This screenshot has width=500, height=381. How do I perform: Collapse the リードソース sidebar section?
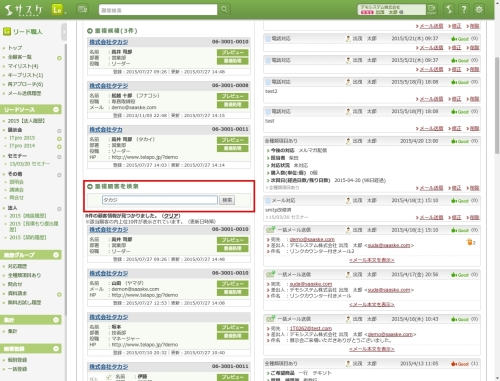tap(56, 109)
